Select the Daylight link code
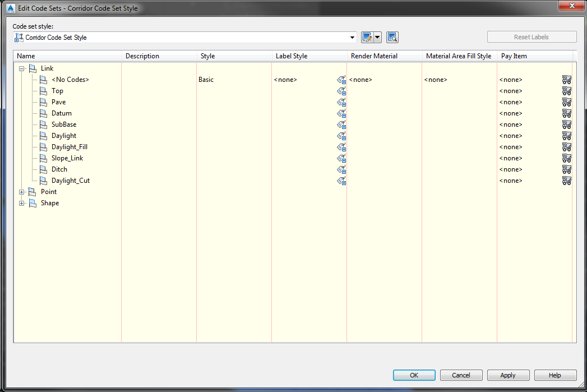 coord(64,136)
